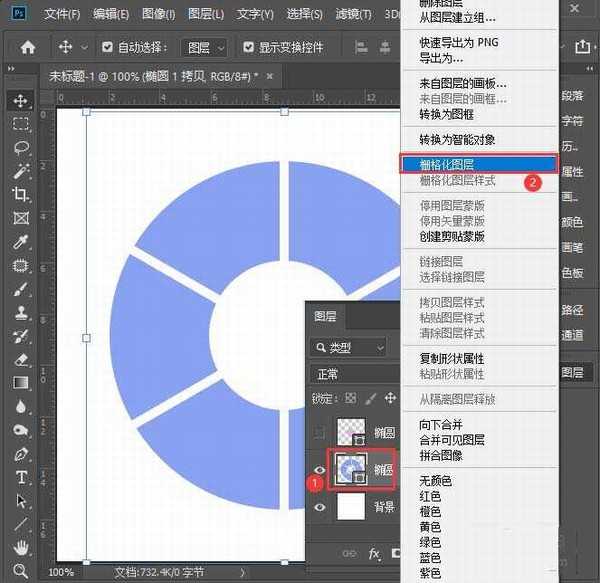The width and height of the screenshot is (600, 583).
Task: Select the Eyedropper tool
Action: [x=20, y=242]
